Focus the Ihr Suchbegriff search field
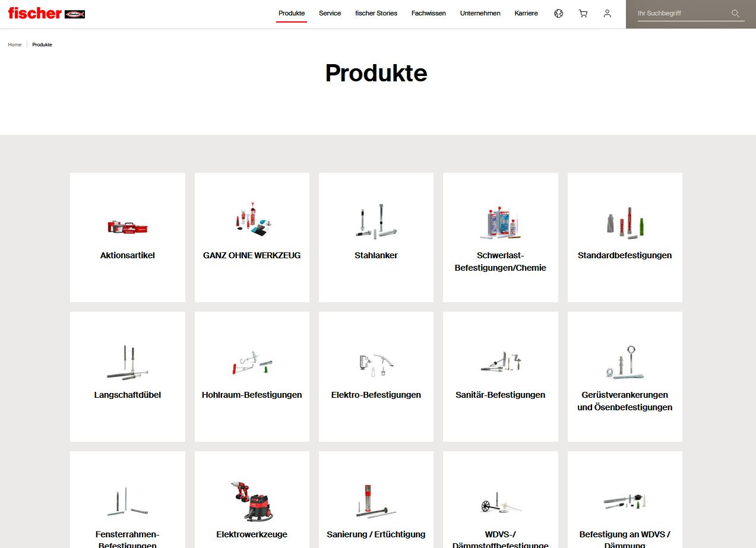 (682, 14)
